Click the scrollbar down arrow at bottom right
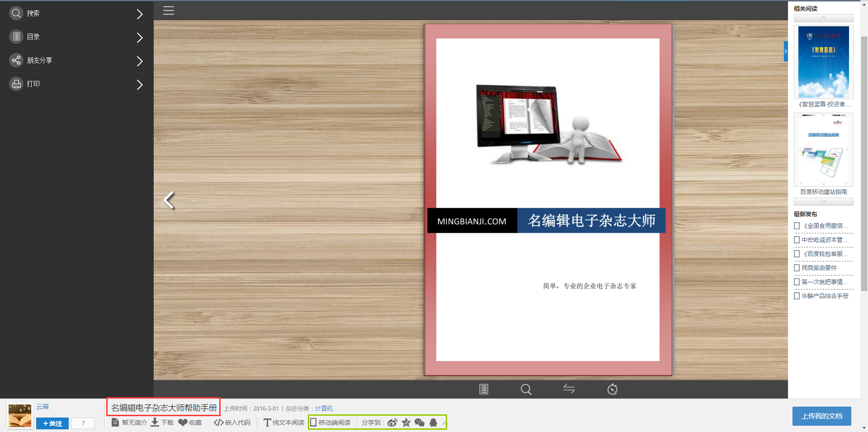The height and width of the screenshot is (432, 868). coord(864,428)
